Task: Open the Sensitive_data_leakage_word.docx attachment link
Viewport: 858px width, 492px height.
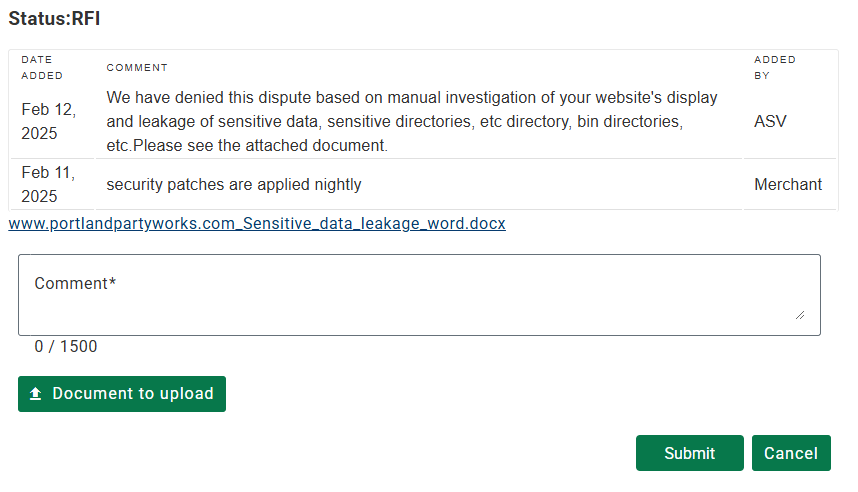Action: (257, 224)
